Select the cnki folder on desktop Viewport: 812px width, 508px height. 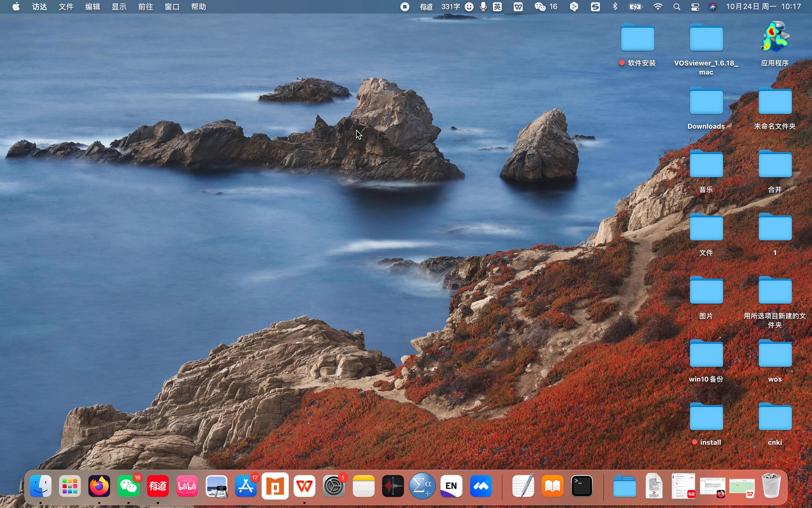[x=775, y=417]
